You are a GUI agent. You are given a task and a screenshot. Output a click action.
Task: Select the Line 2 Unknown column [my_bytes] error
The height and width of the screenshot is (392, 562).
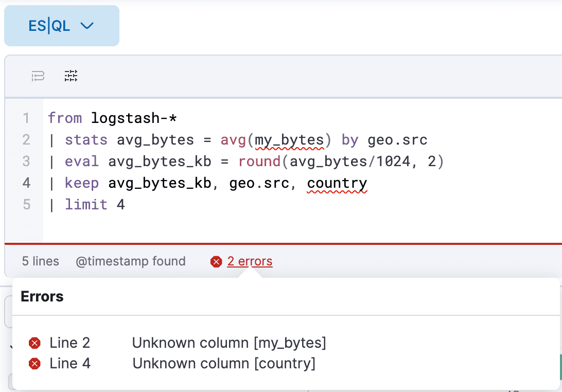click(x=230, y=343)
